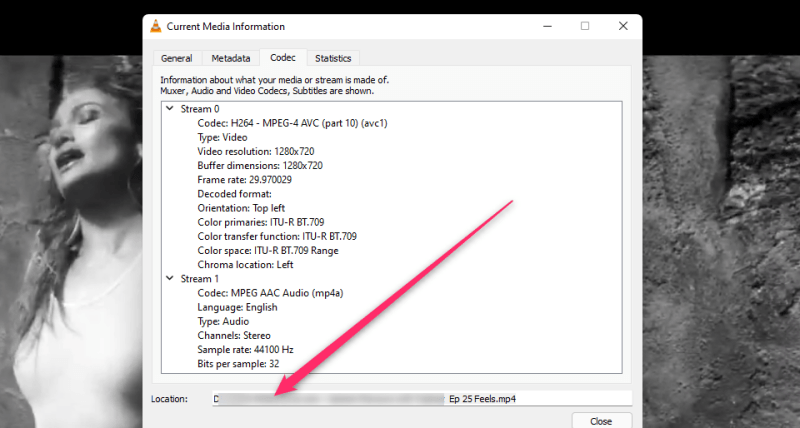800x428 pixels.
Task: Select the Buffer dimensions row
Action: (259, 165)
